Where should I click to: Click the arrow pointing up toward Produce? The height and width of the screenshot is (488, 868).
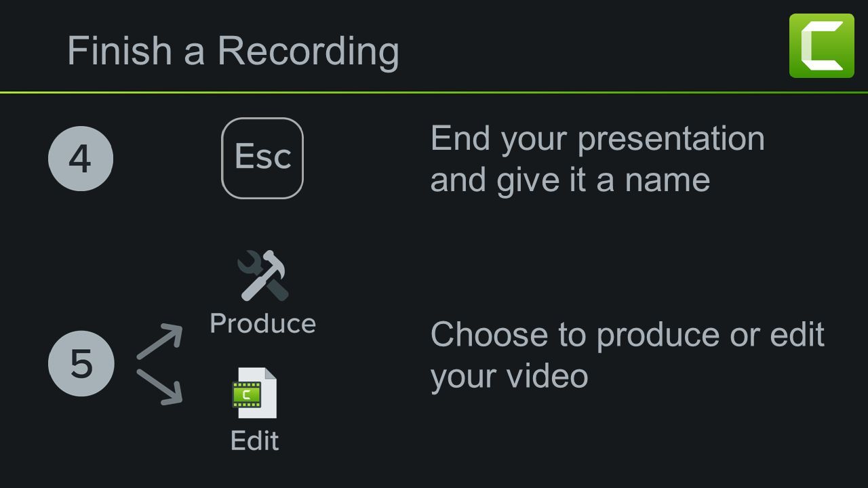pyautogui.click(x=160, y=342)
